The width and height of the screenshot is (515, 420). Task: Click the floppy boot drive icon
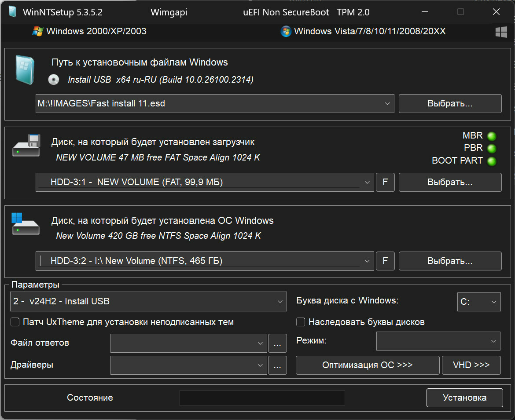26,146
